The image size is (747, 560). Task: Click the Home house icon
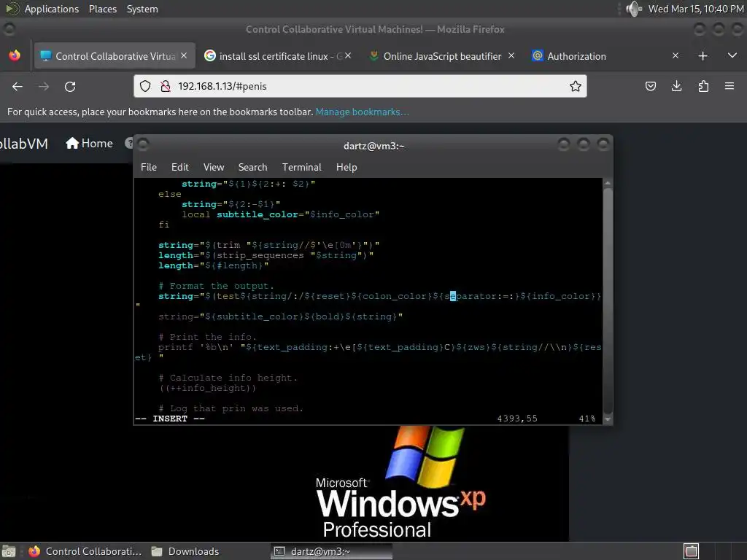coord(72,144)
